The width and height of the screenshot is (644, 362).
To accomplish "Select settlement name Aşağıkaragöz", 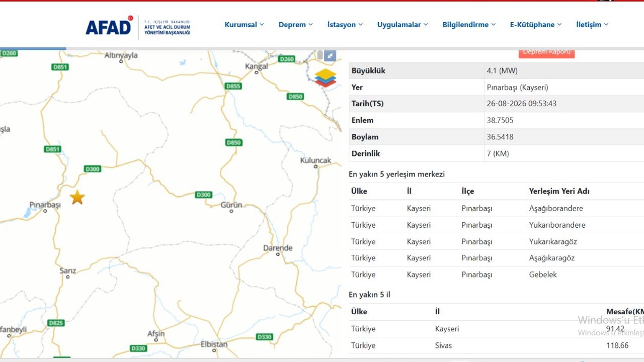I will [551, 258].
